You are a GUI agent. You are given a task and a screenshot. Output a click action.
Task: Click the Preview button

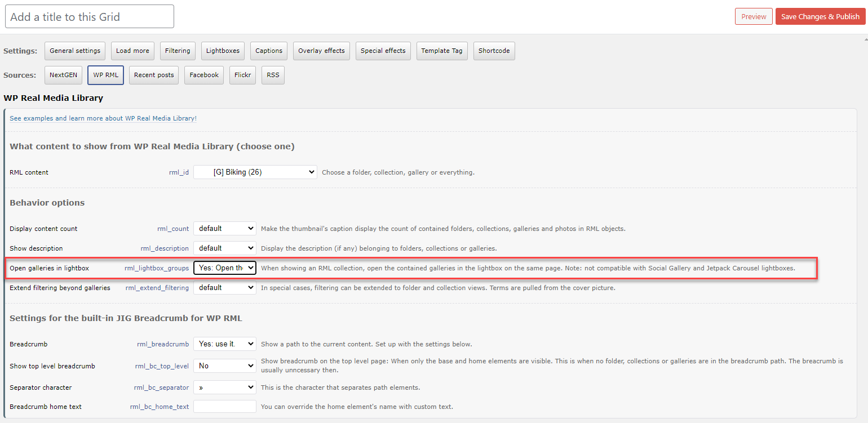click(x=754, y=16)
